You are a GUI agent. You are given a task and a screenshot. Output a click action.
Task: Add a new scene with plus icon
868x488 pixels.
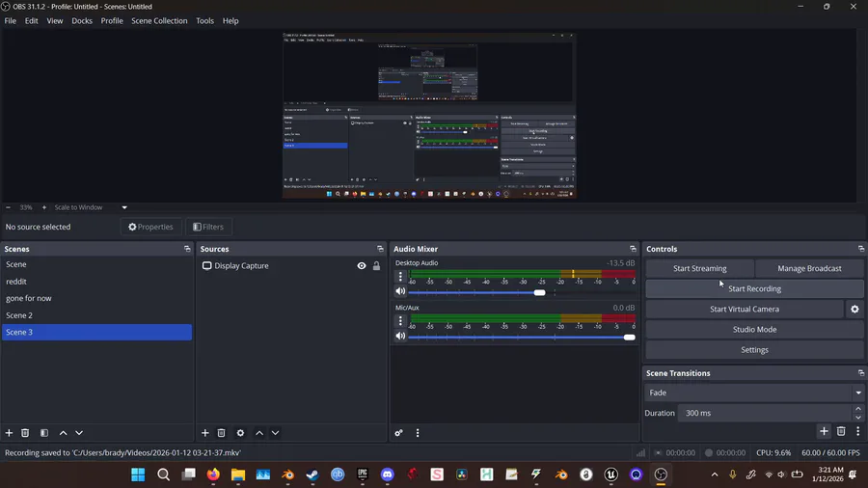[9, 433]
